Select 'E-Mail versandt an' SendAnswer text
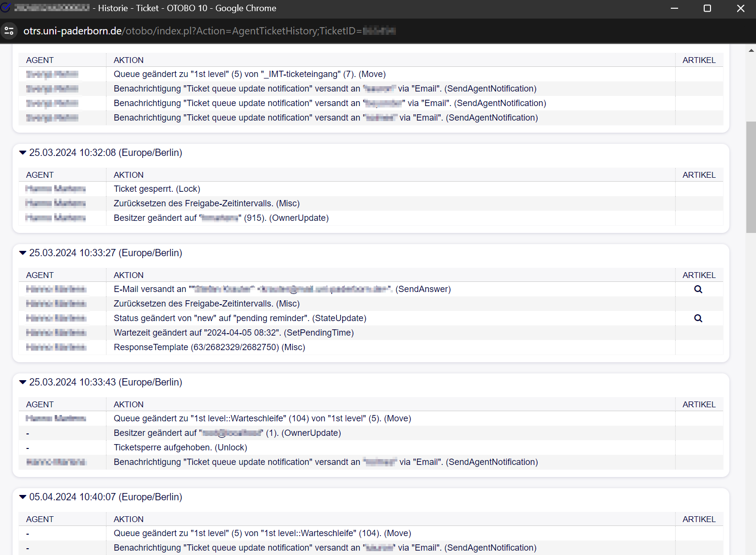 tap(282, 289)
